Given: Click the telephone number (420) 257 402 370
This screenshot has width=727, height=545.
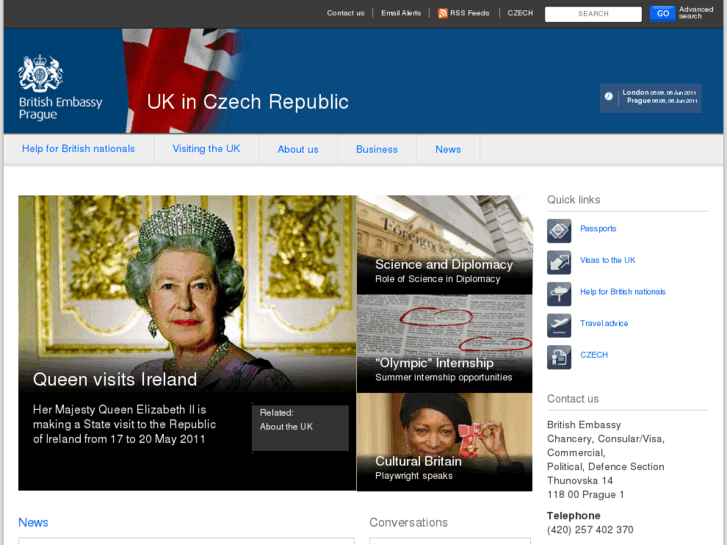Looking at the screenshot, I should (x=590, y=530).
